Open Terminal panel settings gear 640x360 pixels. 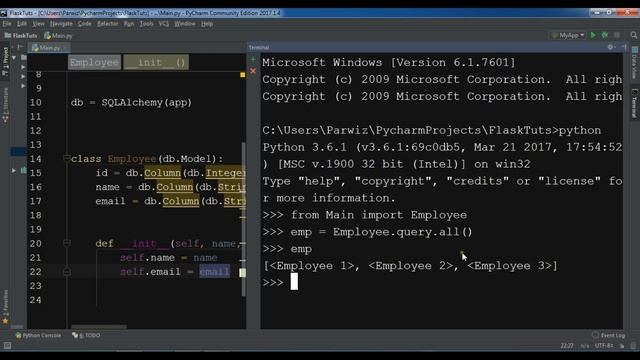tap(610, 47)
